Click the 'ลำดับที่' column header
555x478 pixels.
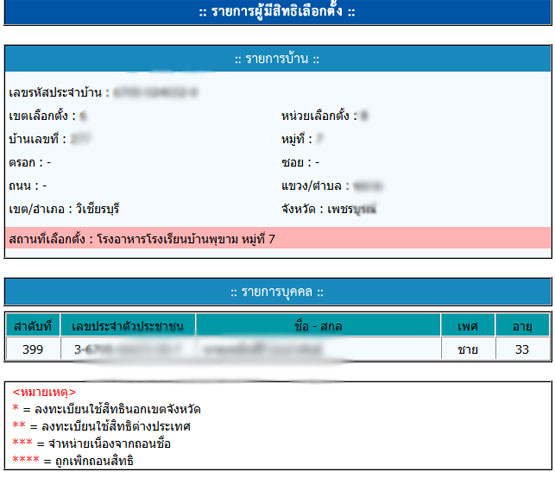click(33, 325)
